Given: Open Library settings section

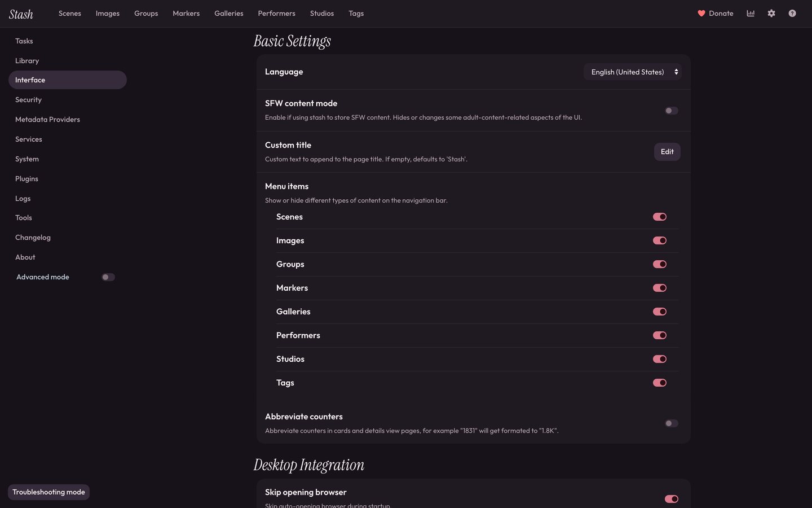Looking at the screenshot, I should [68, 61].
